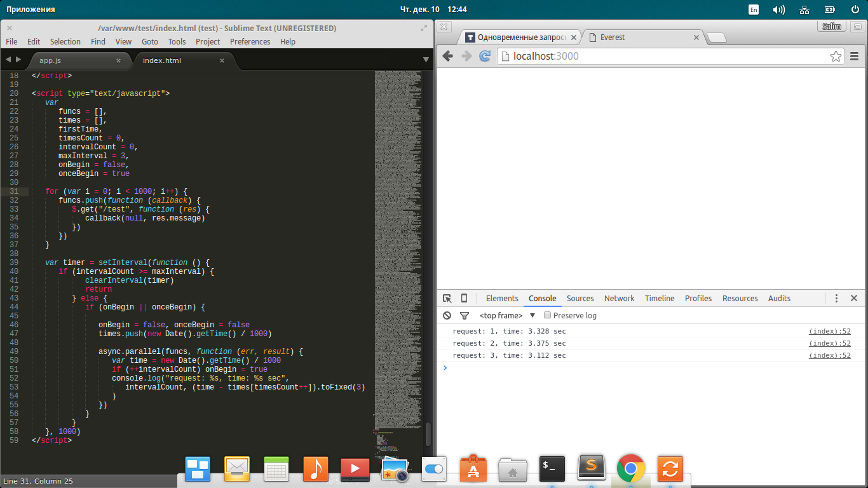Click the localhost:3000 address bar
The height and width of the screenshot is (488, 868).
pyautogui.click(x=670, y=56)
